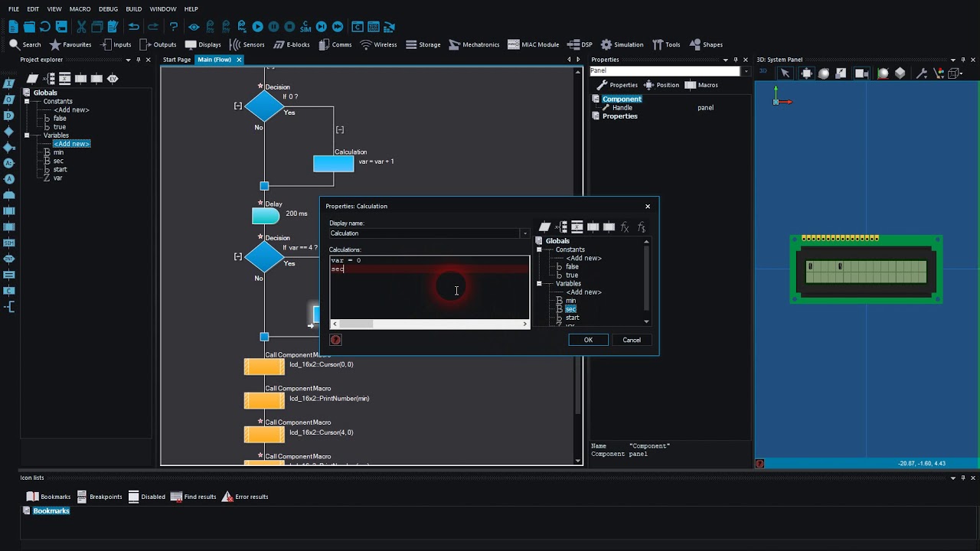
Task: Click OK in Calculation properties dialog
Action: [x=588, y=340]
